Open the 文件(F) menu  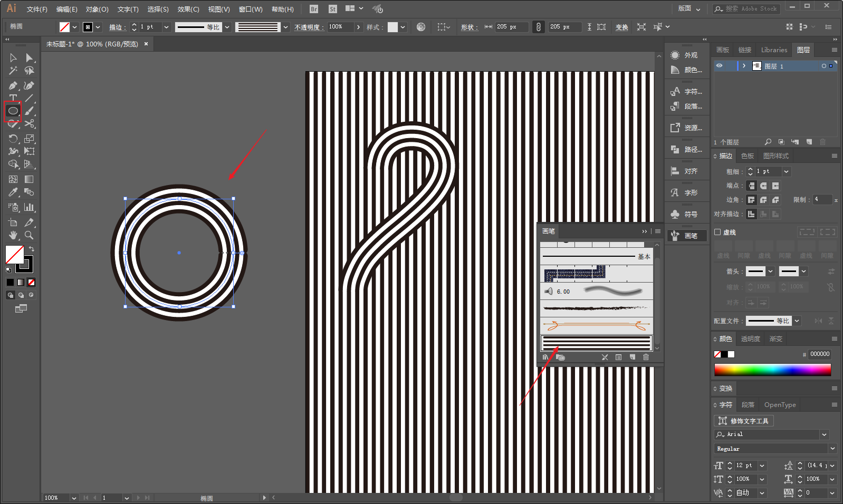pyautogui.click(x=37, y=9)
